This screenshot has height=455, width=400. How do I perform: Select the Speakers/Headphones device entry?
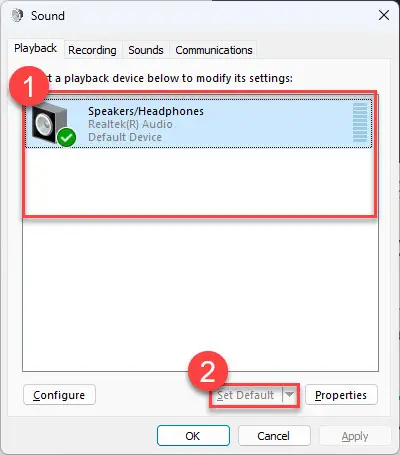click(199, 123)
